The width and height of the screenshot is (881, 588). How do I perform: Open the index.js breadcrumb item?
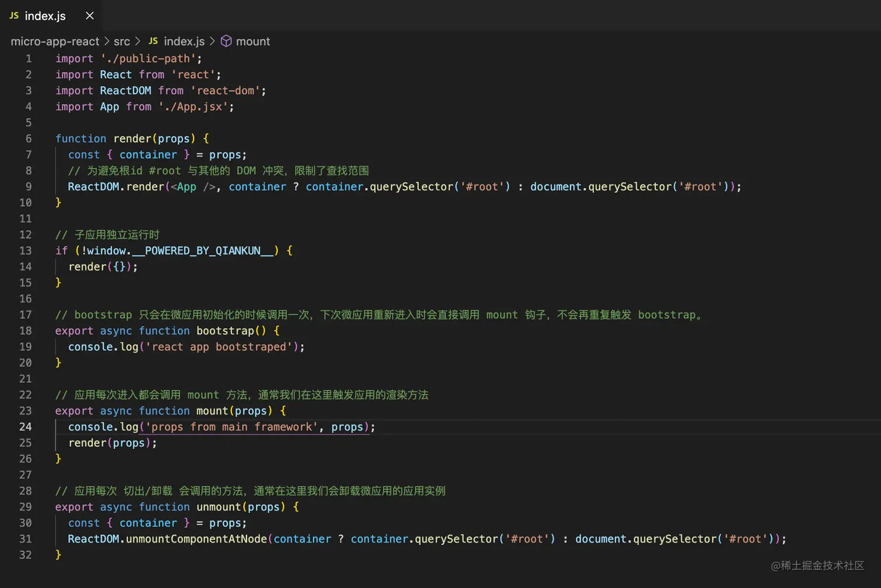pos(184,41)
